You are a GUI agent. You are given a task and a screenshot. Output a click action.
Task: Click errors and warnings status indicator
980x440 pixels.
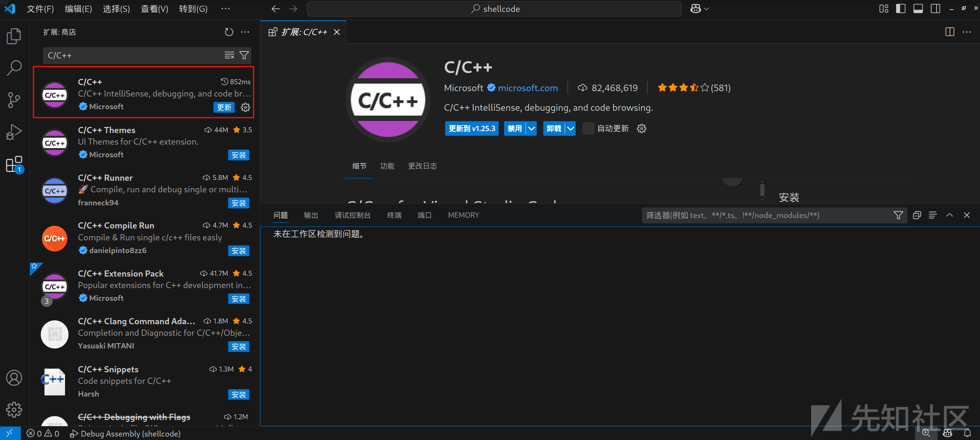tap(43, 433)
